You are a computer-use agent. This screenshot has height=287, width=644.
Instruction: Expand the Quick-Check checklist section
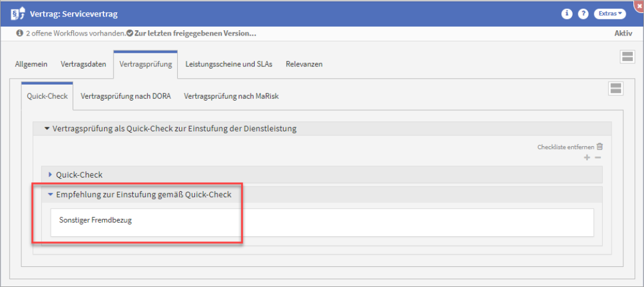(x=321, y=175)
